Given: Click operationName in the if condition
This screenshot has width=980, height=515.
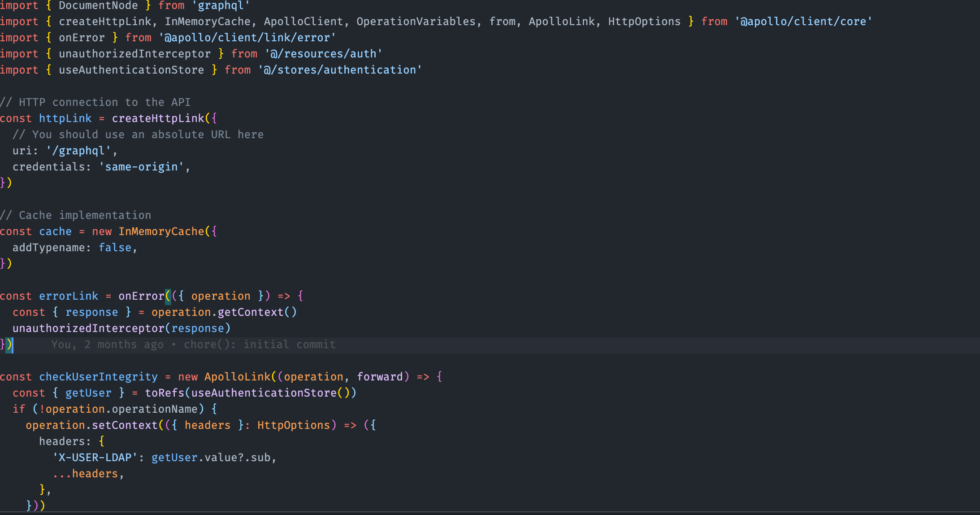Looking at the screenshot, I should coord(155,409).
